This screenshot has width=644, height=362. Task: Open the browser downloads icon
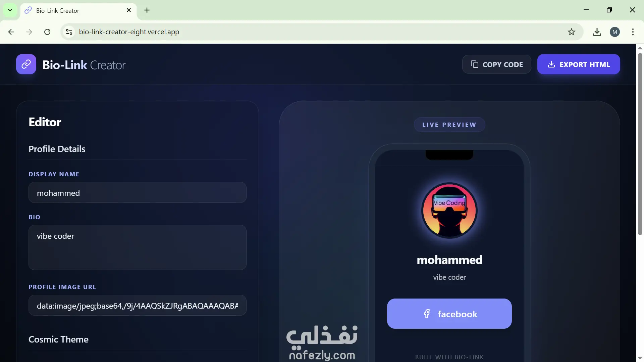pos(597,32)
